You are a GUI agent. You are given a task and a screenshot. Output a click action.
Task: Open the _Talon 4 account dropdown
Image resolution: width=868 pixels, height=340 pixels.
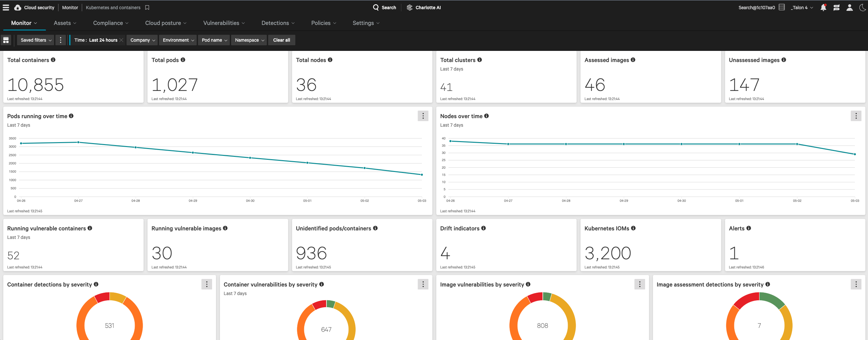point(802,8)
